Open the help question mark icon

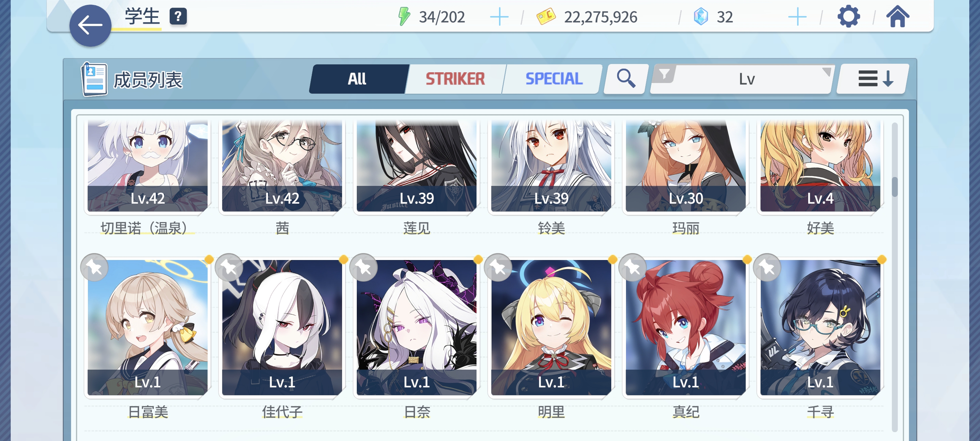pos(178,16)
